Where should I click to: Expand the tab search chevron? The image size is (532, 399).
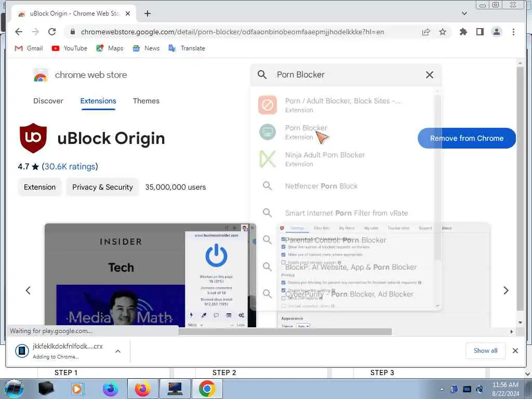pos(464,14)
